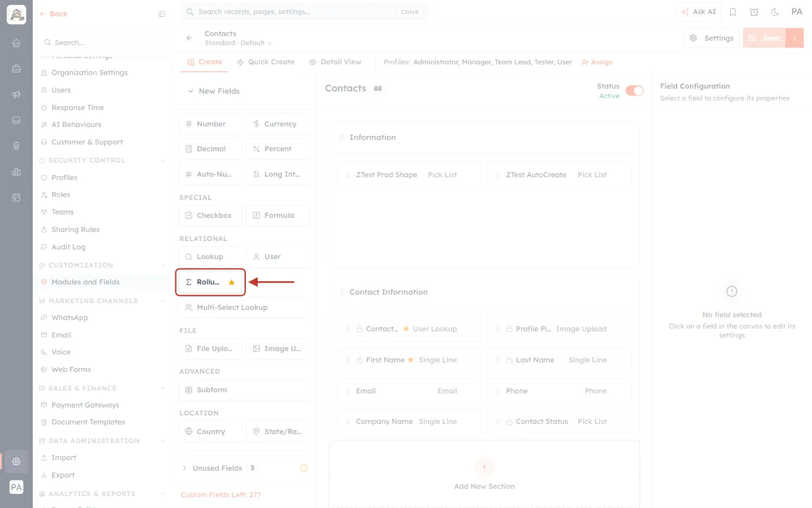Open the gear settings icon in left rail
This screenshot has width=812, height=508.
click(x=16, y=462)
